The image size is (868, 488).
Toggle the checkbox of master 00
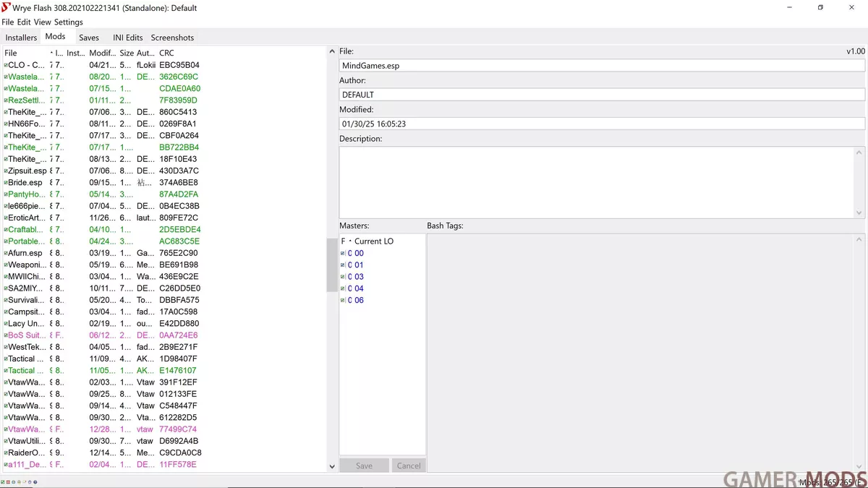click(343, 253)
